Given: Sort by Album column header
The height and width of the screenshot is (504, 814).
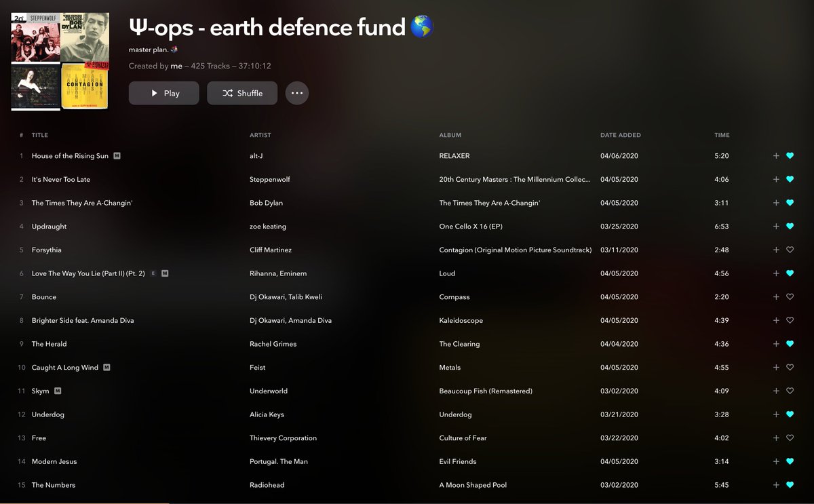Looking at the screenshot, I should (x=450, y=135).
